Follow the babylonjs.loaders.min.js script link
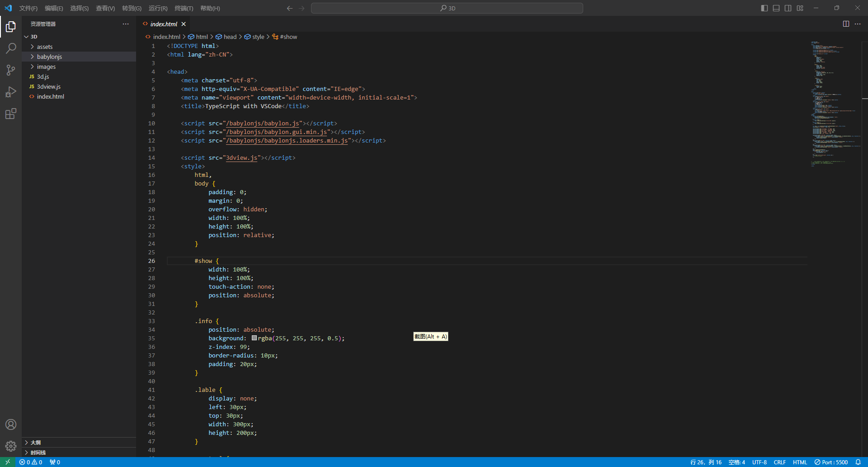Screen dimensions: 868x467 (x=287, y=141)
